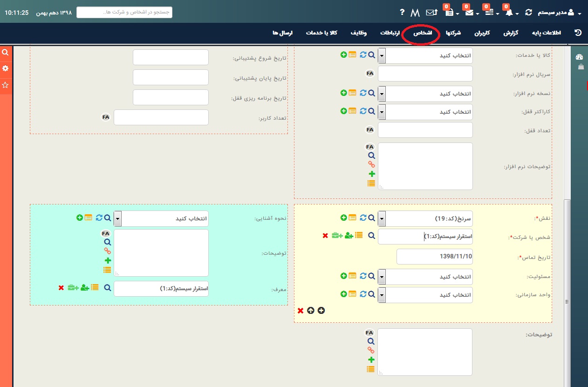This screenshot has height=387, width=588.
Task: Toggle FA language for تعداد قفل
Action: (370, 130)
